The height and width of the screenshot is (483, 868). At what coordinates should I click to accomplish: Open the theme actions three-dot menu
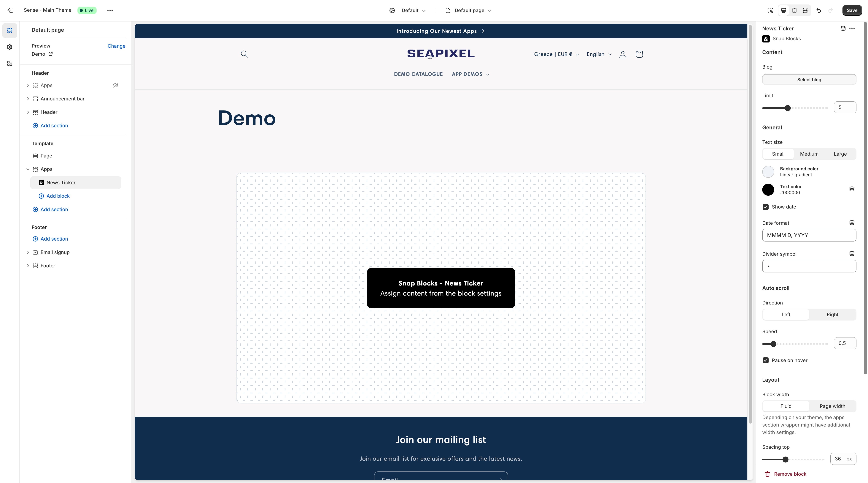[x=110, y=10]
